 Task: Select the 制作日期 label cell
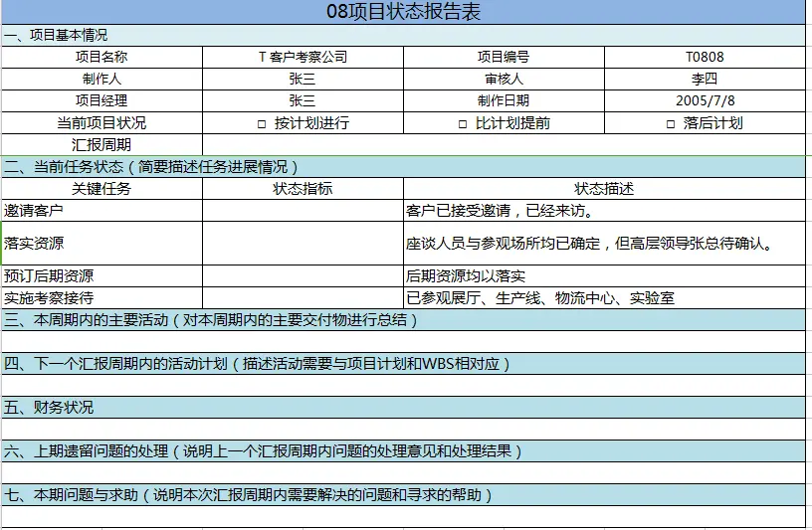point(504,100)
